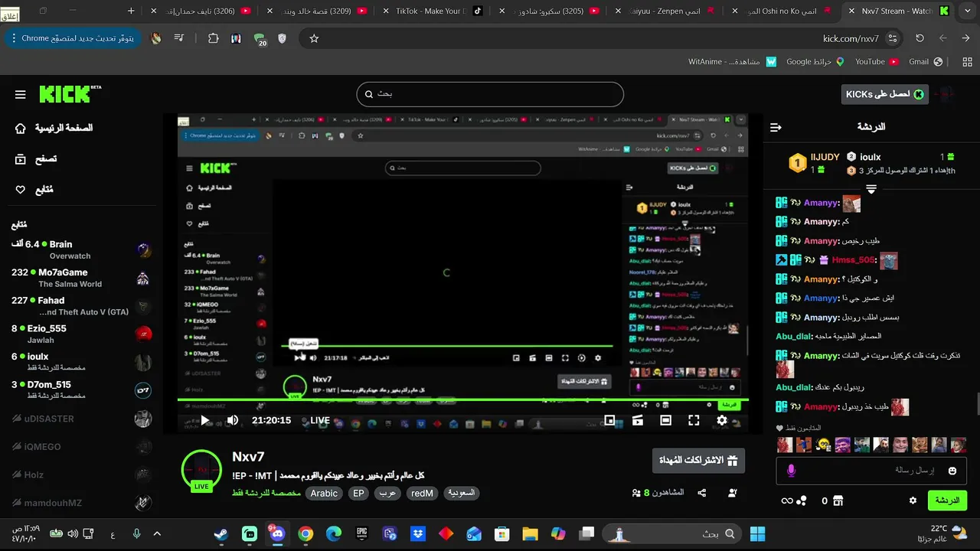Open the D7om_515 channel in sidebar
This screenshot has height=551, width=980.
[x=81, y=390]
